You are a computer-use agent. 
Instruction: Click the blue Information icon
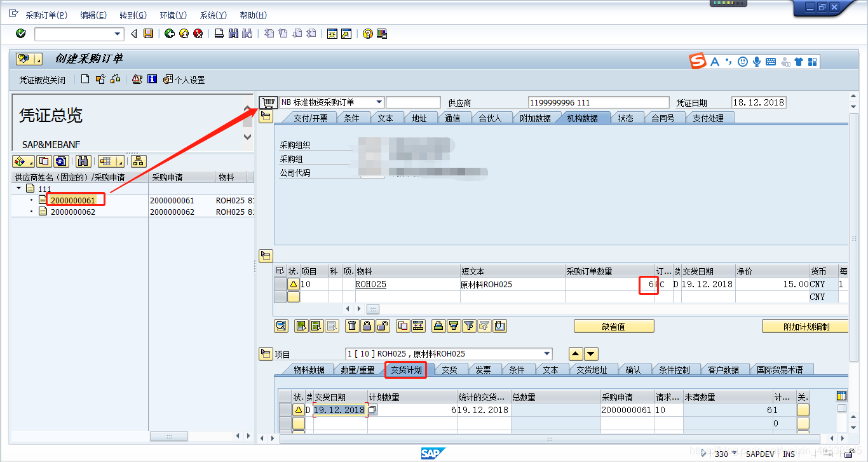152,79
